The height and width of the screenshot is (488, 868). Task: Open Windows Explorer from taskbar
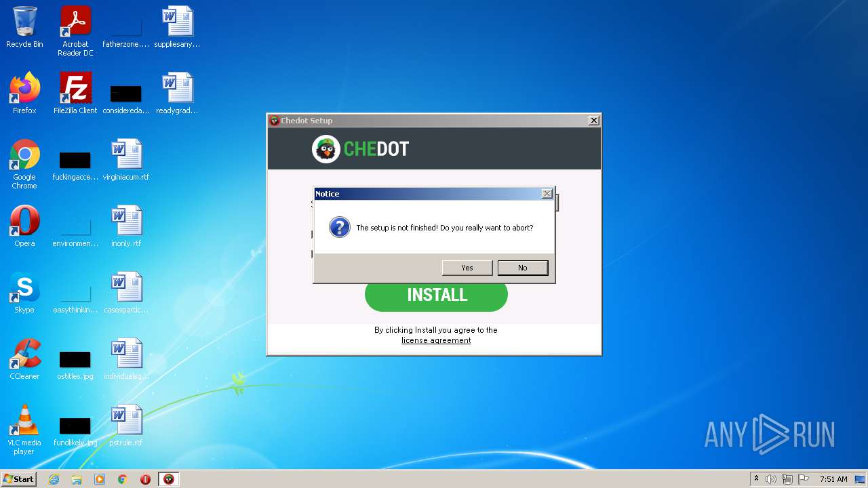[77, 479]
